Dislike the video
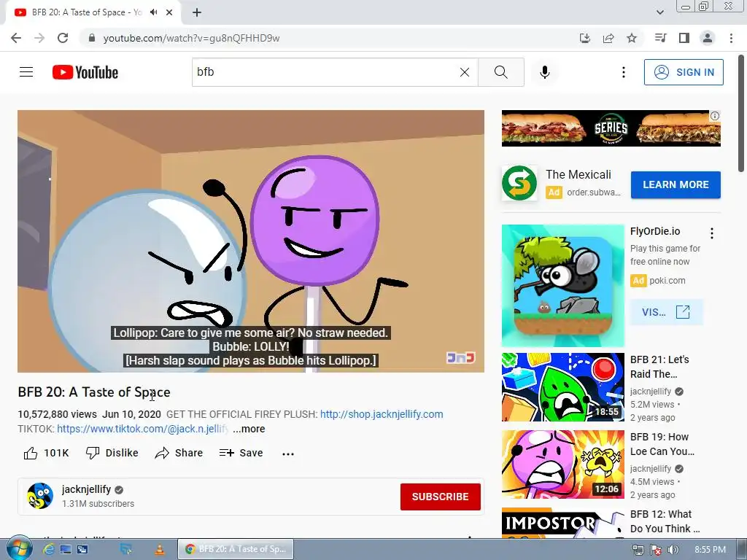Viewport: 747px width, 560px height. (x=112, y=453)
